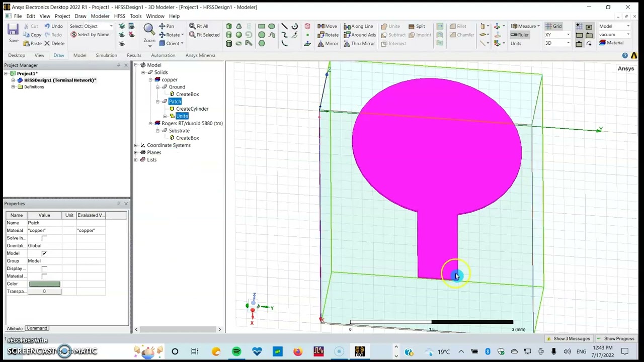The image size is (644, 362).
Task: Switch to the Results ribbon tab
Action: point(134,55)
